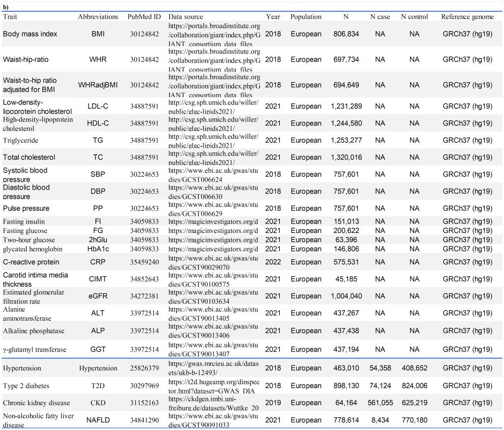The image size is (504, 430).
Task: Open the ukb-b-12493 dataset link for Hypertension
Action: coord(213,368)
